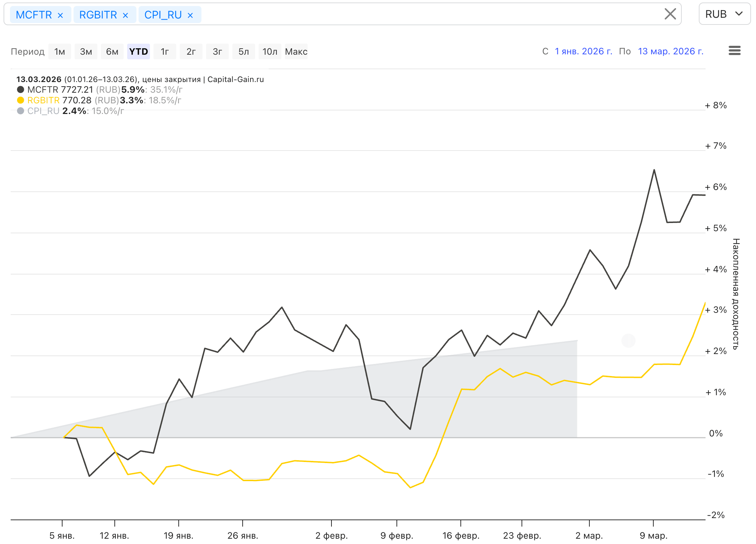Click the gray CPI_RU legend dot
The image size is (756, 544).
[x=21, y=111]
